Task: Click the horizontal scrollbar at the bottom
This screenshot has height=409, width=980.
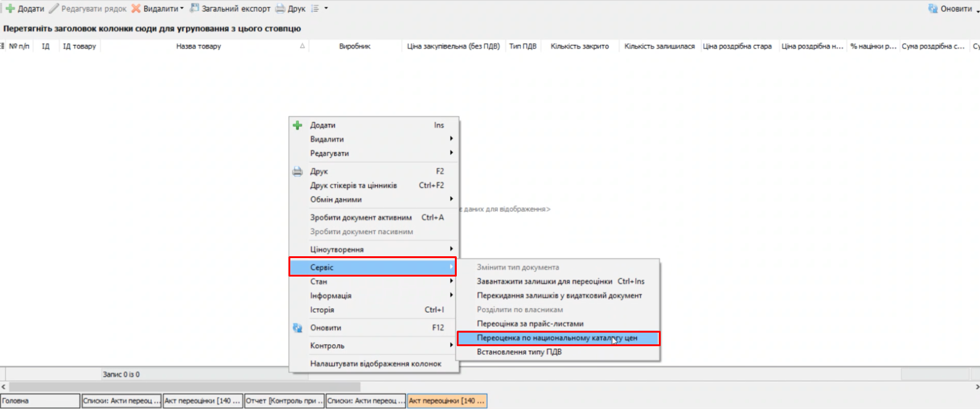Action: [x=185, y=387]
